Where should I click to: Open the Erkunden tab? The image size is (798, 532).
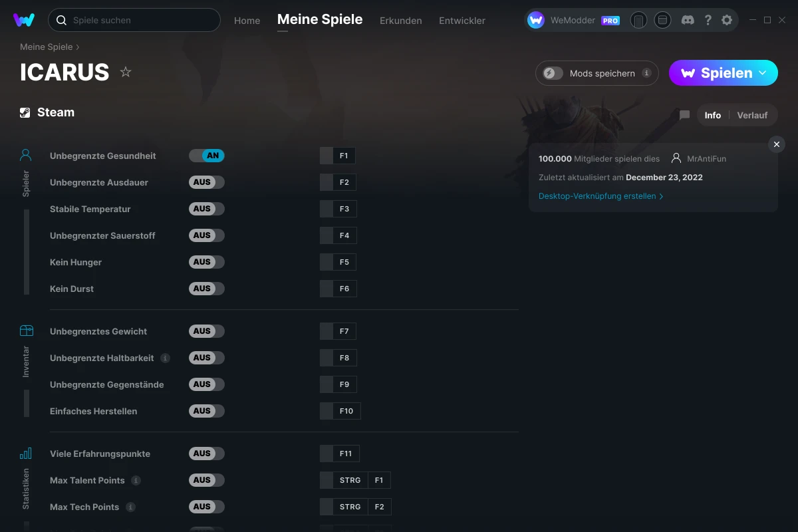(x=401, y=21)
